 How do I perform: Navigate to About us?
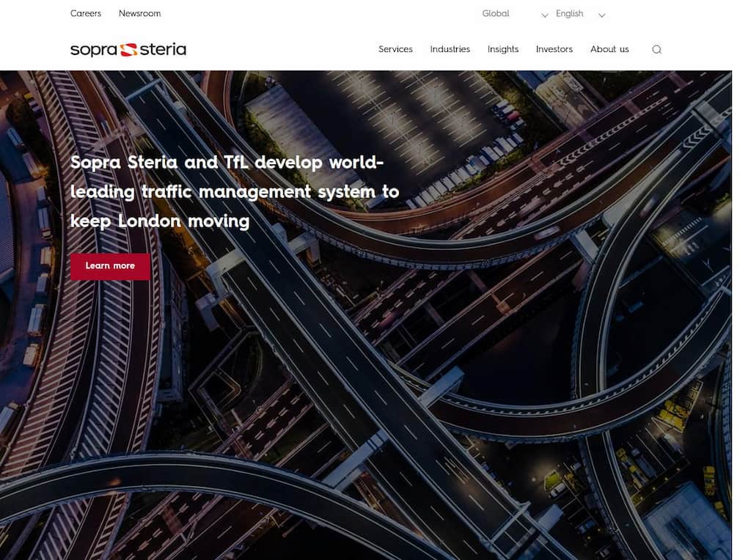(609, 49)
